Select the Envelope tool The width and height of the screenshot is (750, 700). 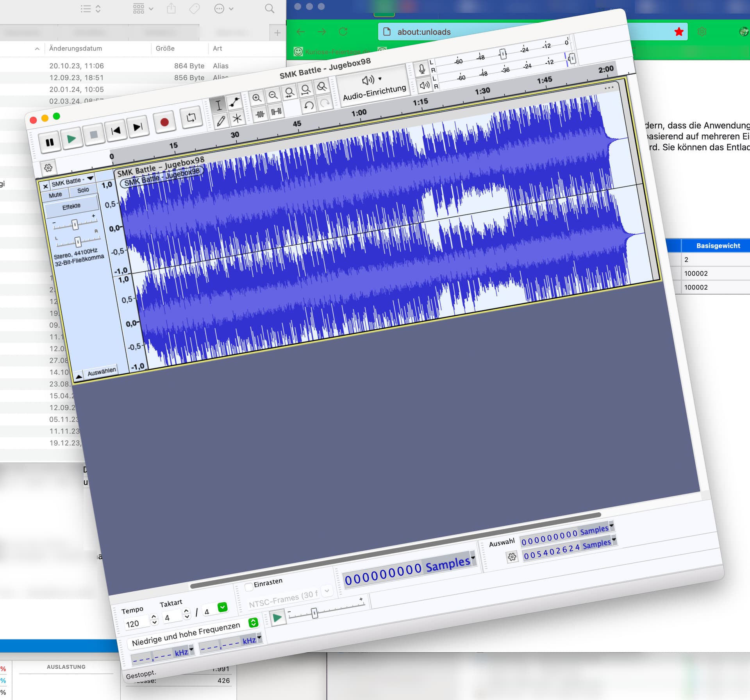pyautogui.click(x=234, y=102)
